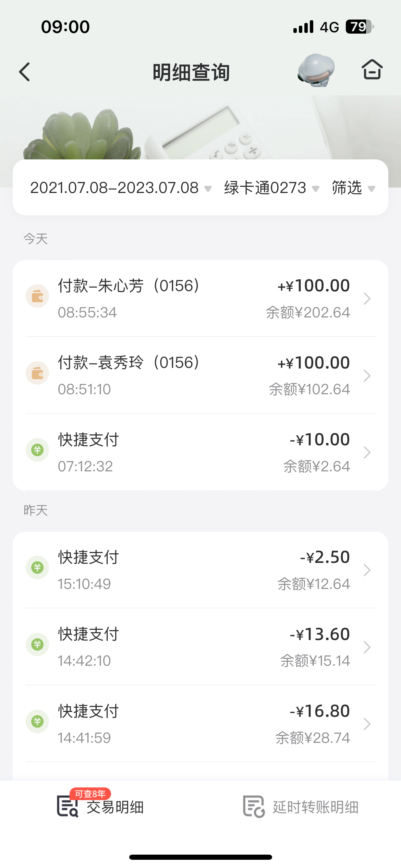This screenshot has height=868, width=401.
Task: Tap wallet icon beside 付款-袁秀玲
Action: pyautogui.click(x=37, y=373)
